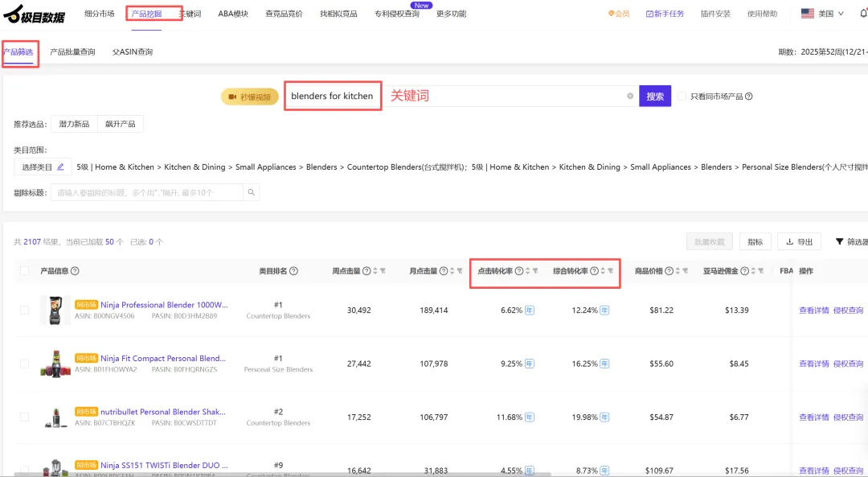Click the help icon beside 点击转化率 header
Image resolution: width=868 pixels, height=477 pixels.
coord(518,271)
